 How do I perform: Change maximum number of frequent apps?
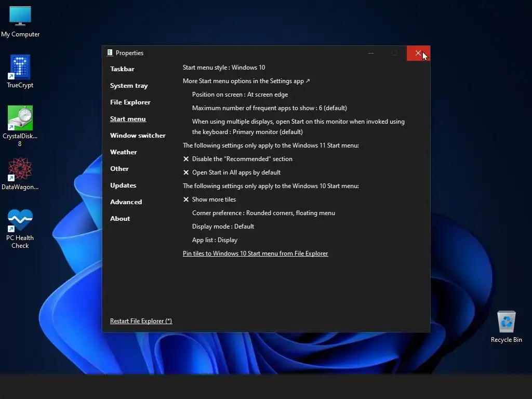pos(270,108)
